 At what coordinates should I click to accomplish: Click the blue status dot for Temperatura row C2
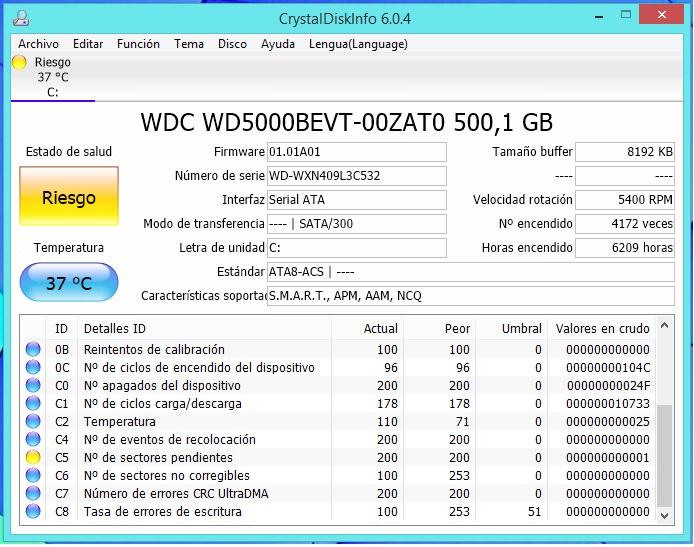33,421
